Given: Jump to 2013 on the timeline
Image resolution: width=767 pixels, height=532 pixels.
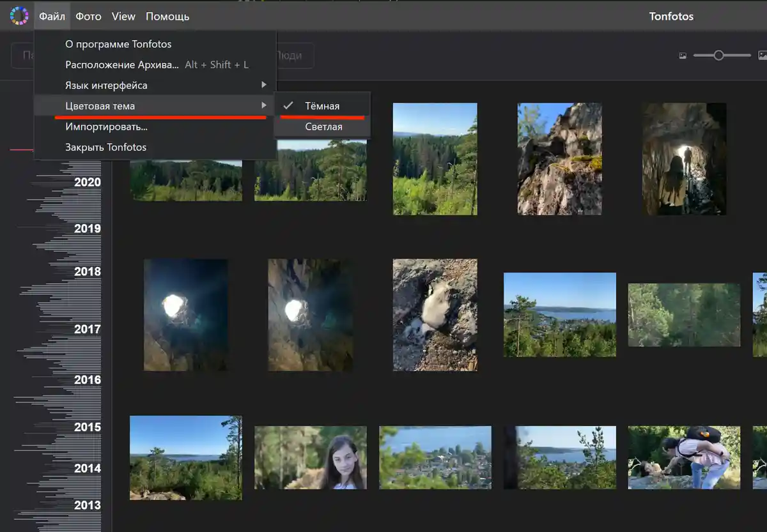Looking at the screenshot, I should coord(88,505).
